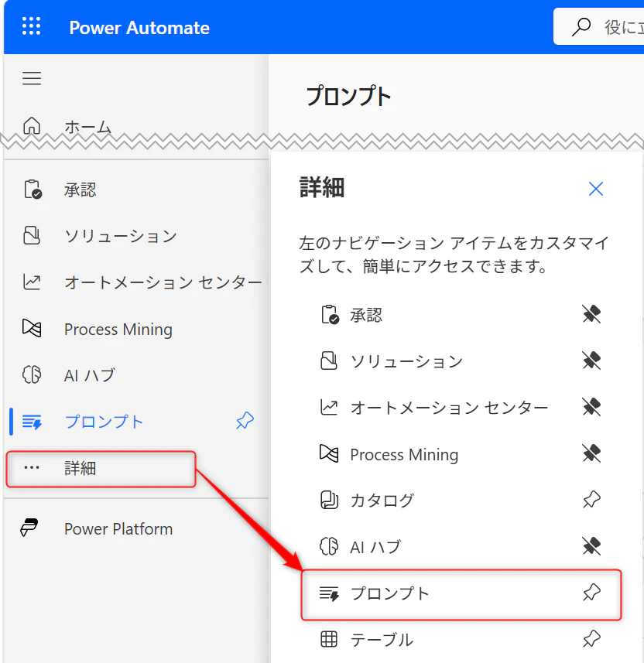Image resolution: width=644 pixels, height=663 pixels.
Task: Click the プロンプト icon in 詳細 panel
Action: [x=329, y=593]
